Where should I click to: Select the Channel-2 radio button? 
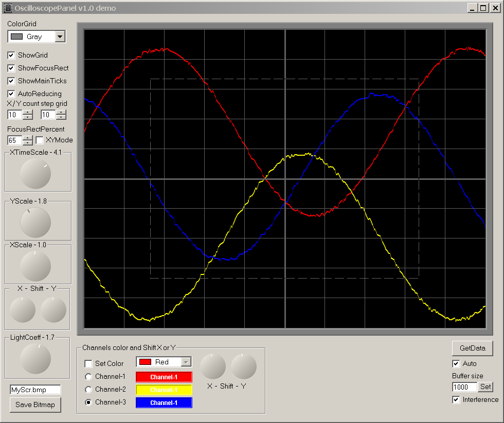(x=88, y=389)
